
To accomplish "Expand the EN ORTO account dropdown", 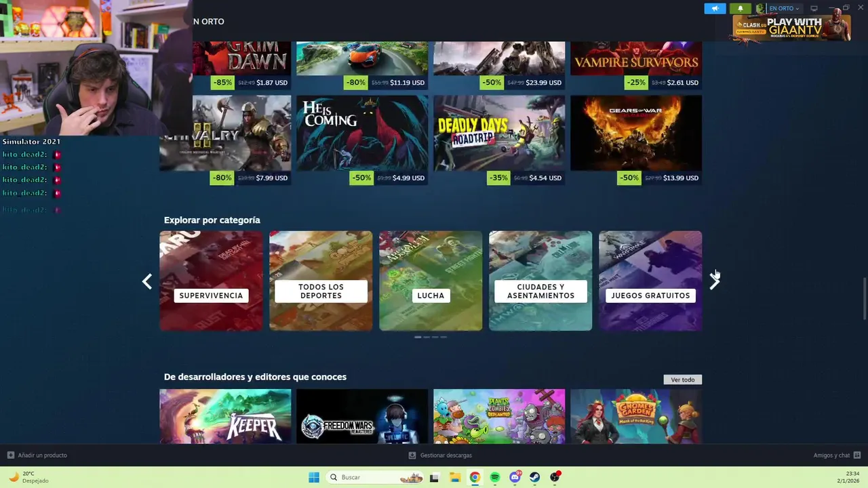I will tap(784, 8).
